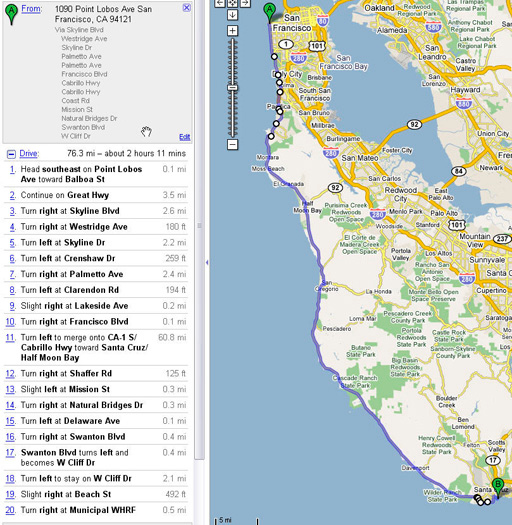Open step 10 Turn right at Francisco Blvd

coord(96,321)
